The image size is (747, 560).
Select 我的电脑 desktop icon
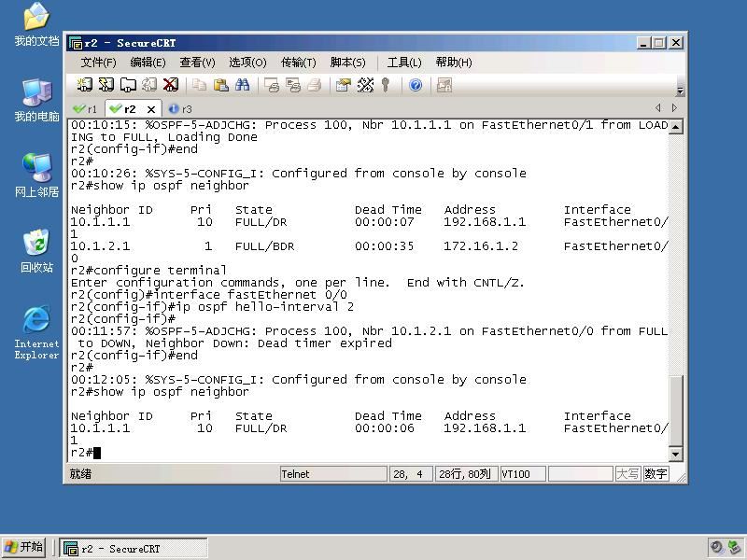click(36, 101)
